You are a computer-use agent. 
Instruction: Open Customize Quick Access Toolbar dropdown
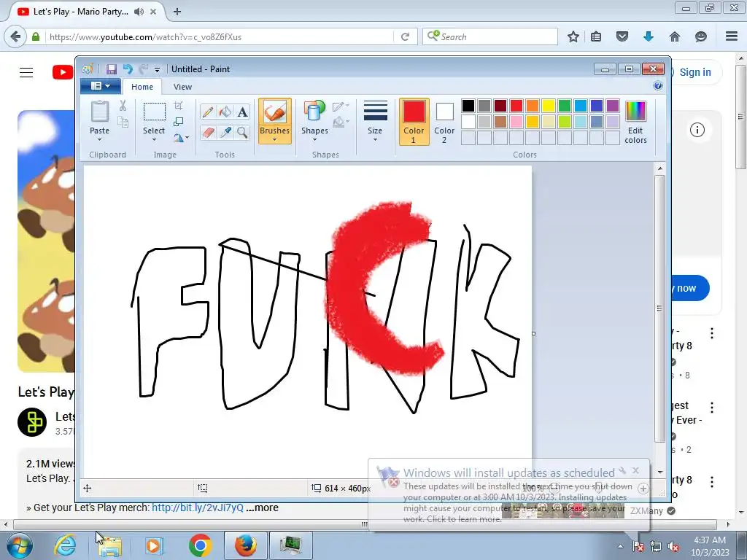click(x=157, y=69)
